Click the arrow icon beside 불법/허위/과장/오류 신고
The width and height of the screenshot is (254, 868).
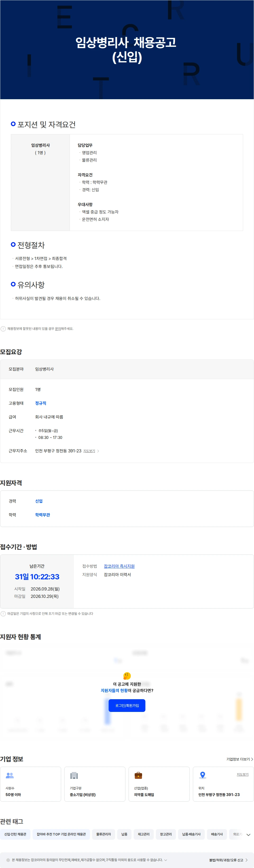[246, 860]
